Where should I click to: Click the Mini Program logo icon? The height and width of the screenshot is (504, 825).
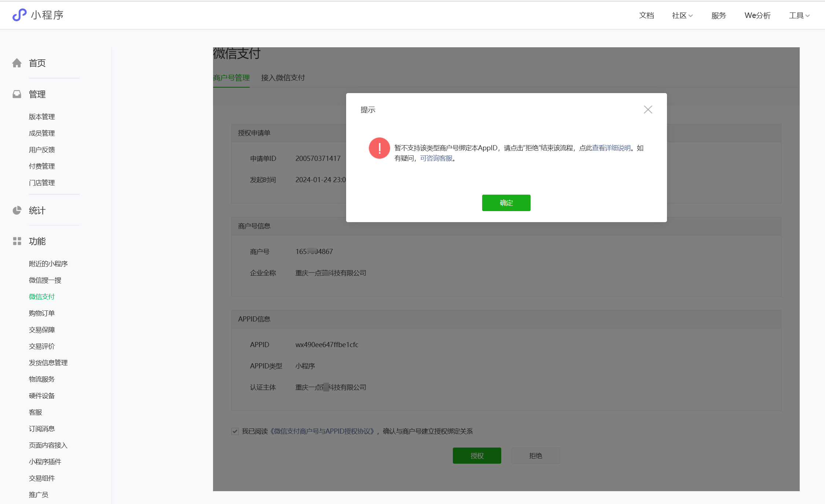(x=19, y=15)
